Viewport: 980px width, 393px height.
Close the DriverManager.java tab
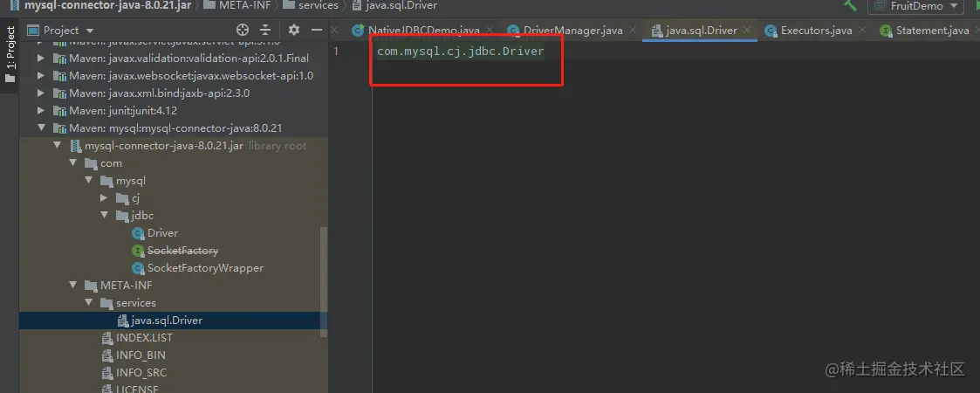633,30
